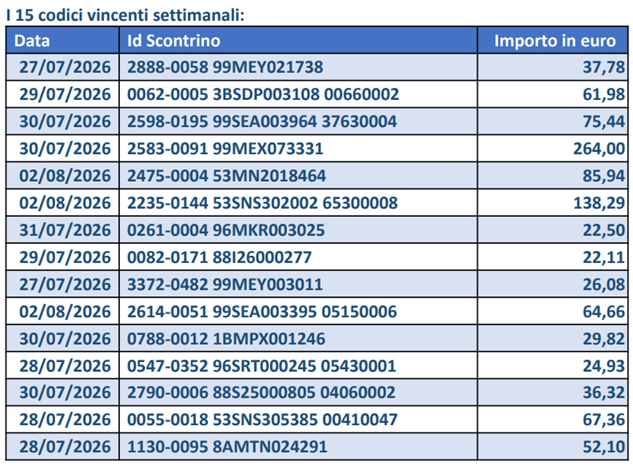633x468 pixels.
Task: Click receipt ID 1130-0095 8AMTN024291
Action: pyautogui.click(x=227, y=447)
